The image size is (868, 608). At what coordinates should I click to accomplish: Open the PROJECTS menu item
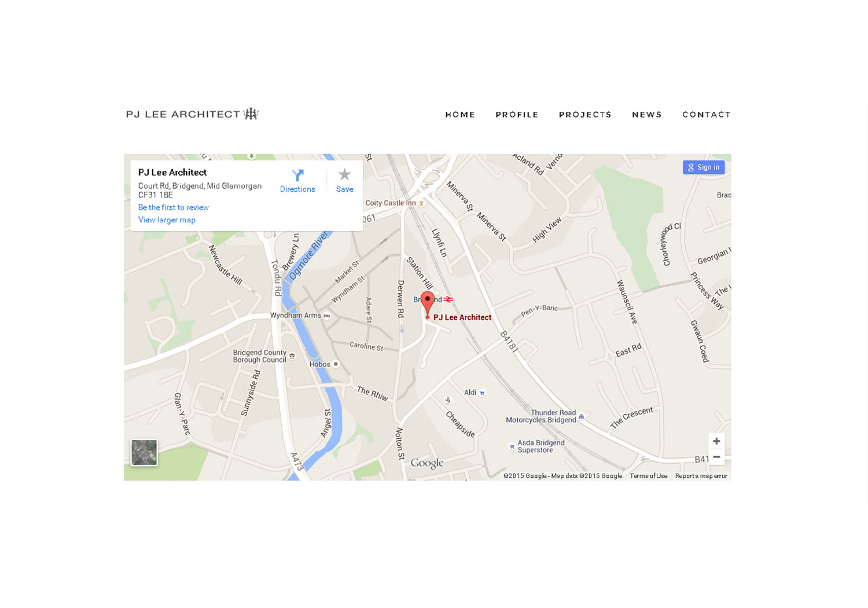585,115
